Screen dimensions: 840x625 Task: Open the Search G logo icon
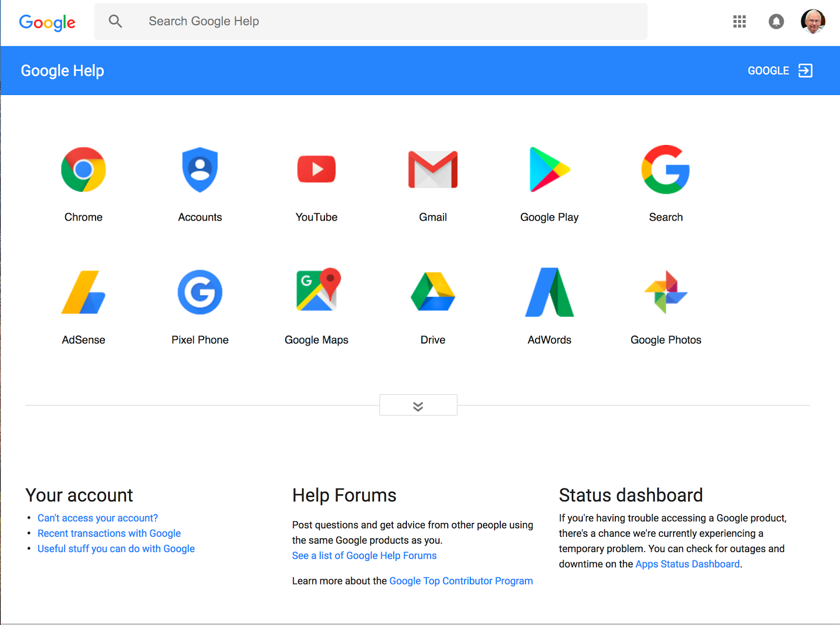click(666, 169)
